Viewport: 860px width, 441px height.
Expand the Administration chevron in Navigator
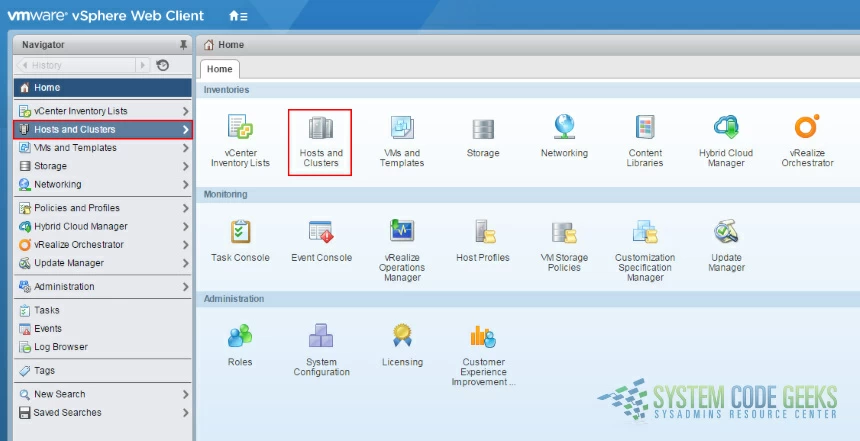(x=185, y=286)
